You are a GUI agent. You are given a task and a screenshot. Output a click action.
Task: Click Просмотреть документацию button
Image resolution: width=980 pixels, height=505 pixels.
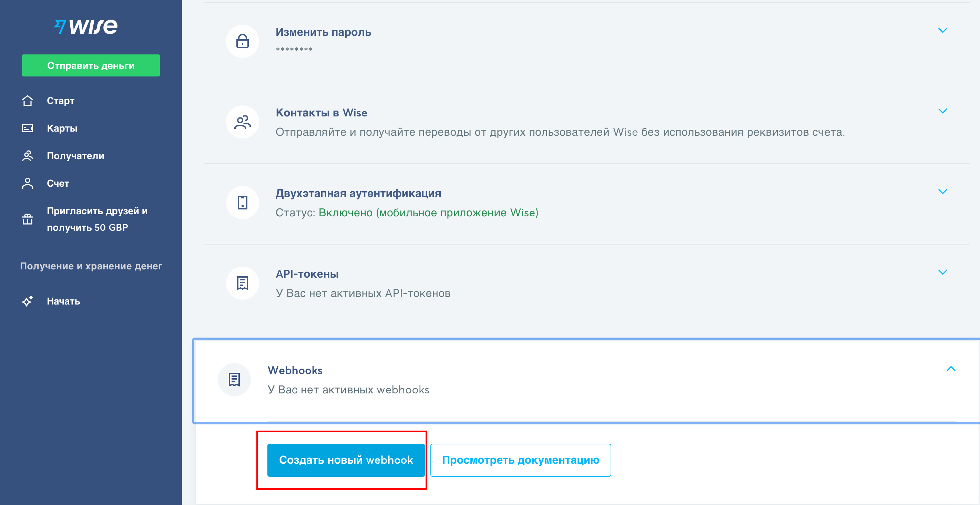520,460
